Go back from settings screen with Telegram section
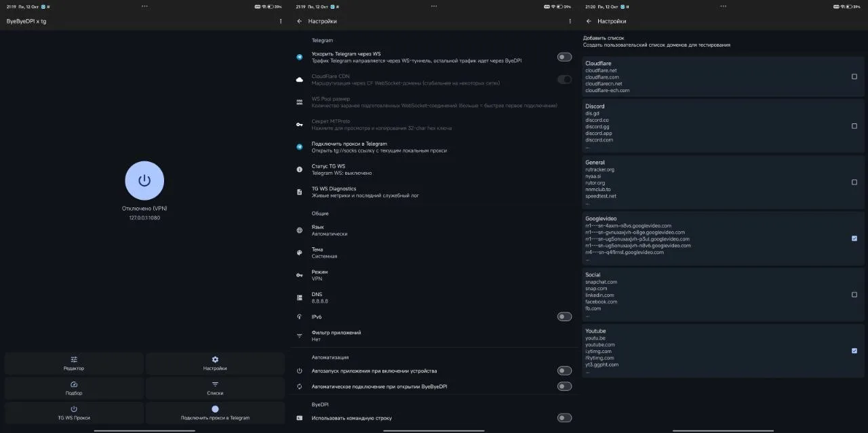The image size is (868, 433). (300, 21)
